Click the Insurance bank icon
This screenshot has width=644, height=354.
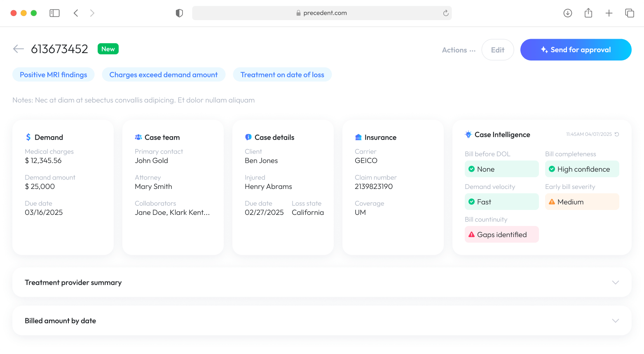[358, 136]
